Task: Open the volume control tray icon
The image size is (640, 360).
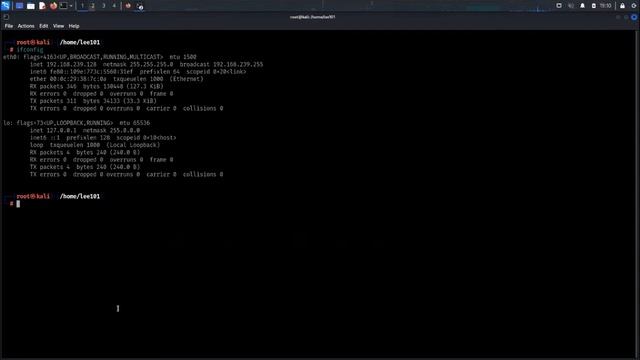Action: [571, 6]
